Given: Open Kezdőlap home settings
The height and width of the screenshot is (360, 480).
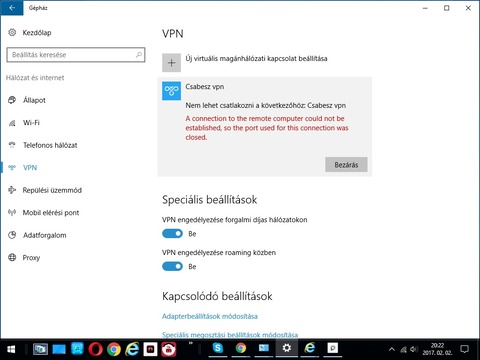Looking at the screenshot, I should (37, 33).
